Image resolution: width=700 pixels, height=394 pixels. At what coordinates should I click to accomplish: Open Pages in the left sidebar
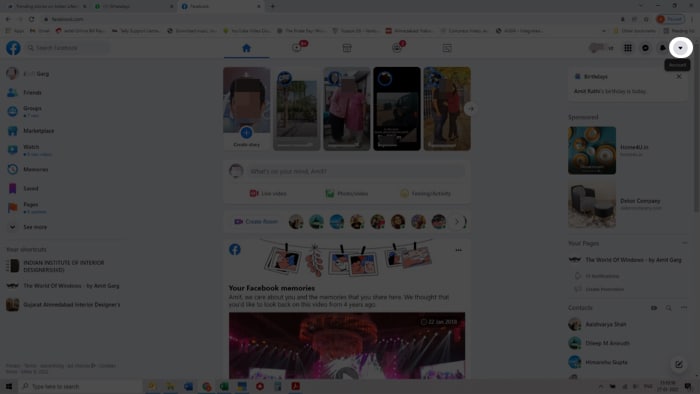tap(31, 207)
